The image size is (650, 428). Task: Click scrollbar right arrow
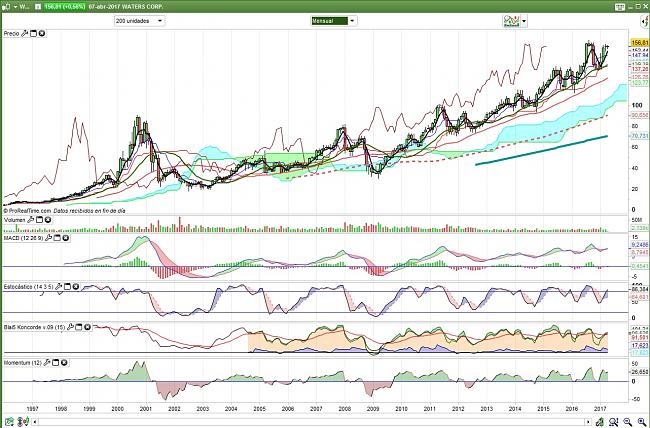coord(589,422)
